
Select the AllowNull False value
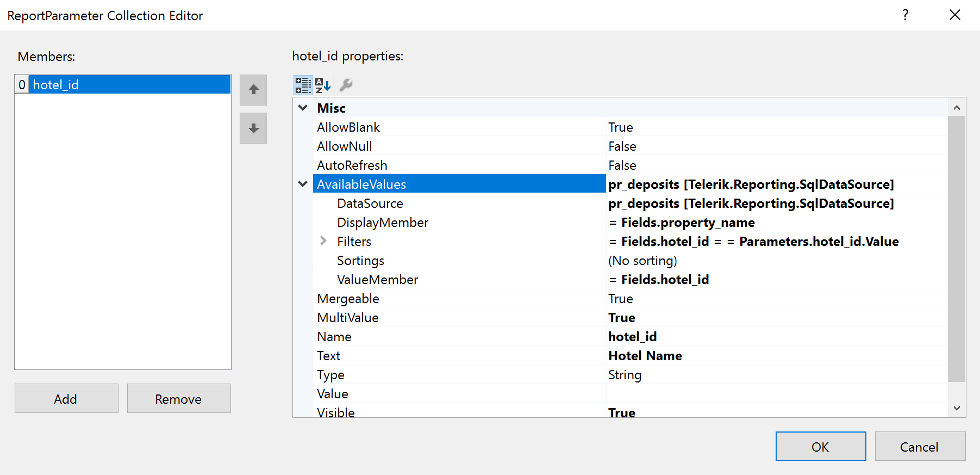(622, 146)
